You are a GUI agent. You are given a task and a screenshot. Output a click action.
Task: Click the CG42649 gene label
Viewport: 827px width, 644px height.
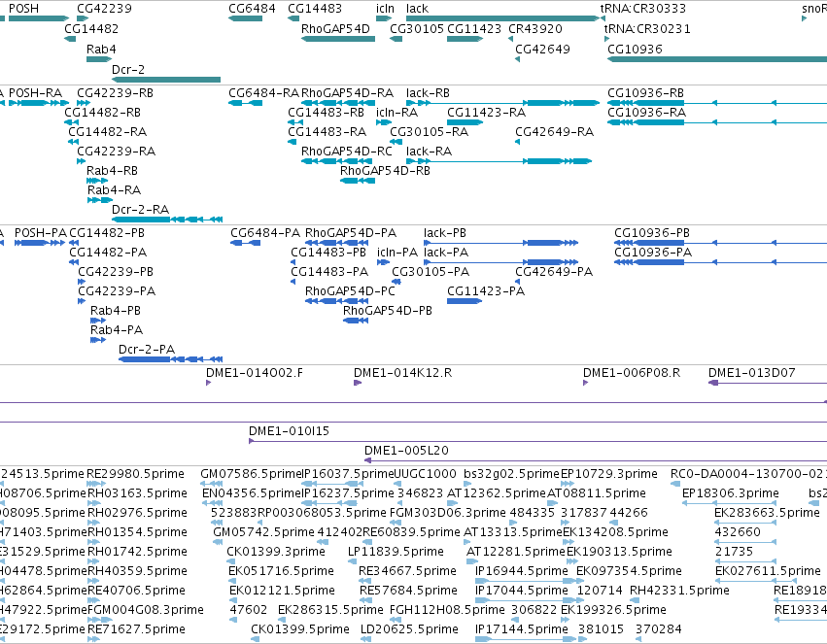(x=542, y=49)
